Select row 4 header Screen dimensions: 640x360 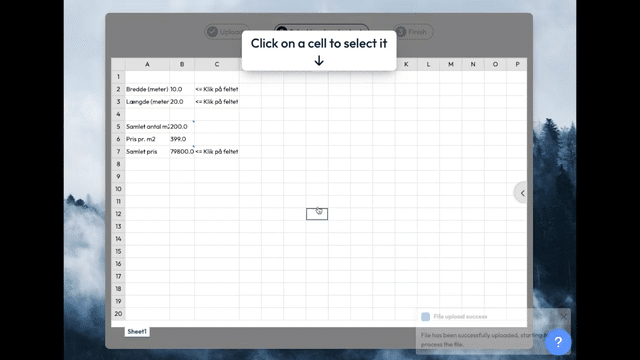(118, 114)
